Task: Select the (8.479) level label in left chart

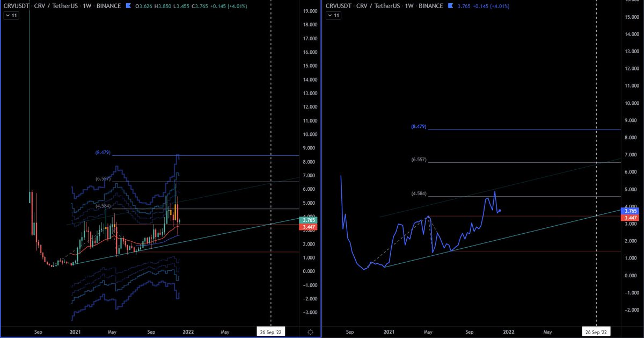Action: (103, 153)
